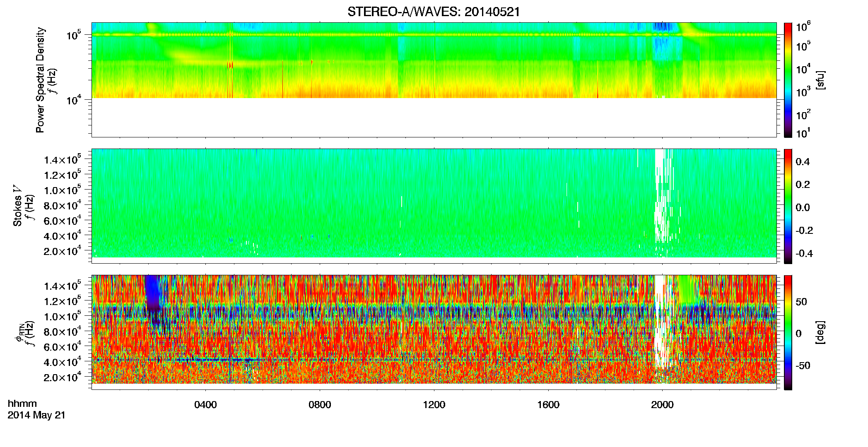The image size is (868, 447).
Task: Click the 2014 May 21 date label
Action: point(36,415)
